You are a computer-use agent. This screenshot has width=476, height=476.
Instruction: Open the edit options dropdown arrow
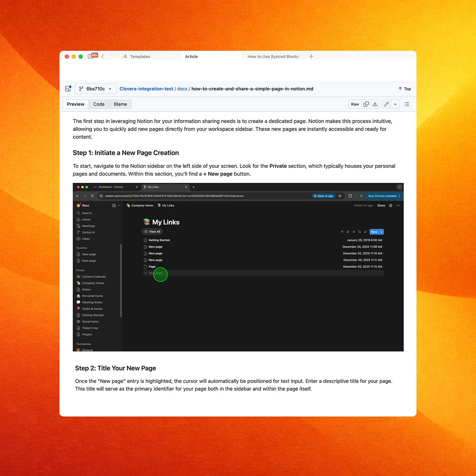395,104
